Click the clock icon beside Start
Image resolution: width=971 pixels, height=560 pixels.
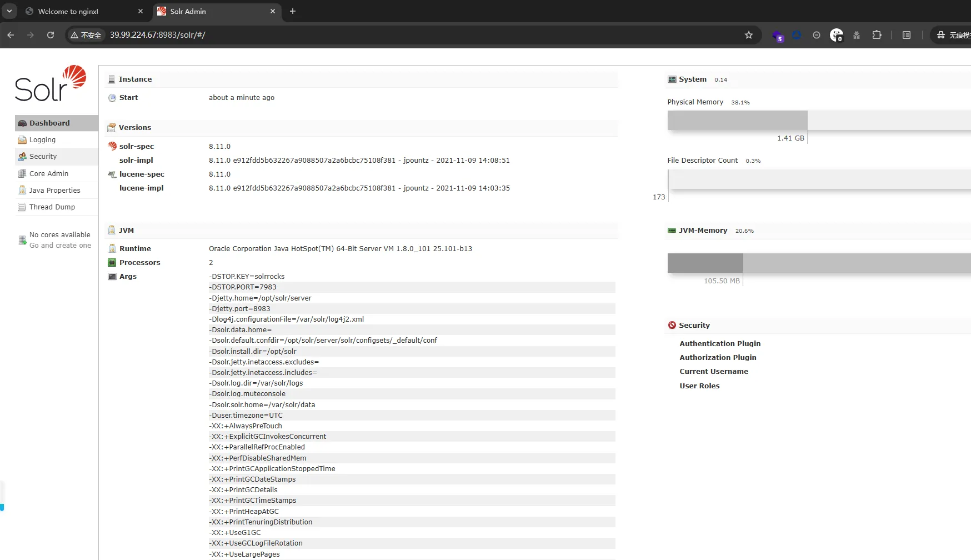click(112, 98)
